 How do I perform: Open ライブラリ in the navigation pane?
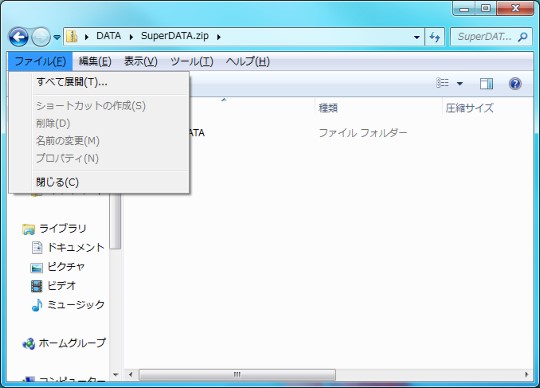[x=62, y=229]
